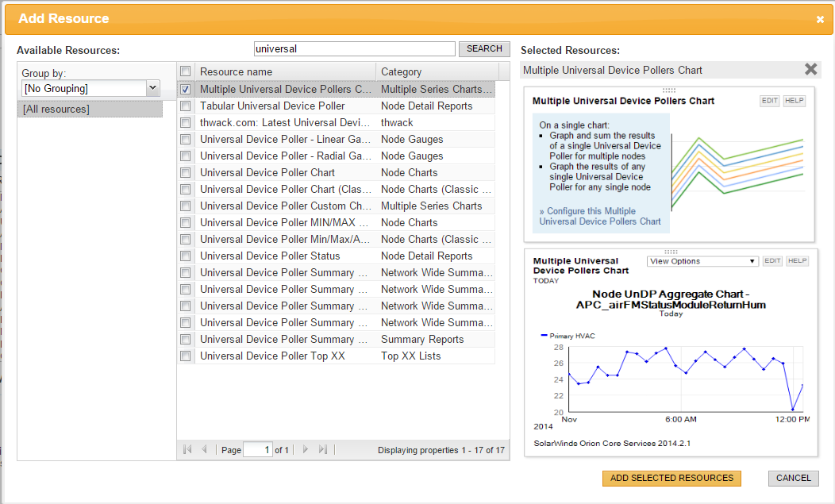835x504 pixels.
Task: Click the SEARCH button
Action: tap(484, 48)
